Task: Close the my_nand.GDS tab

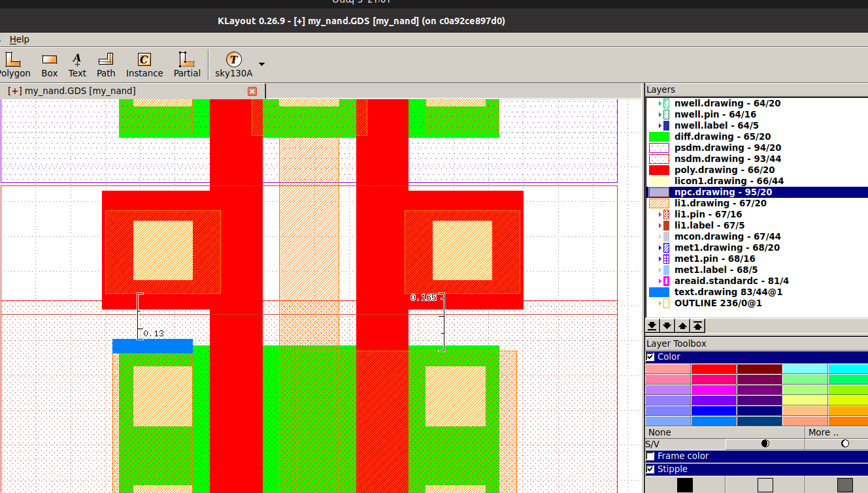Action: [x=252, y=91]
